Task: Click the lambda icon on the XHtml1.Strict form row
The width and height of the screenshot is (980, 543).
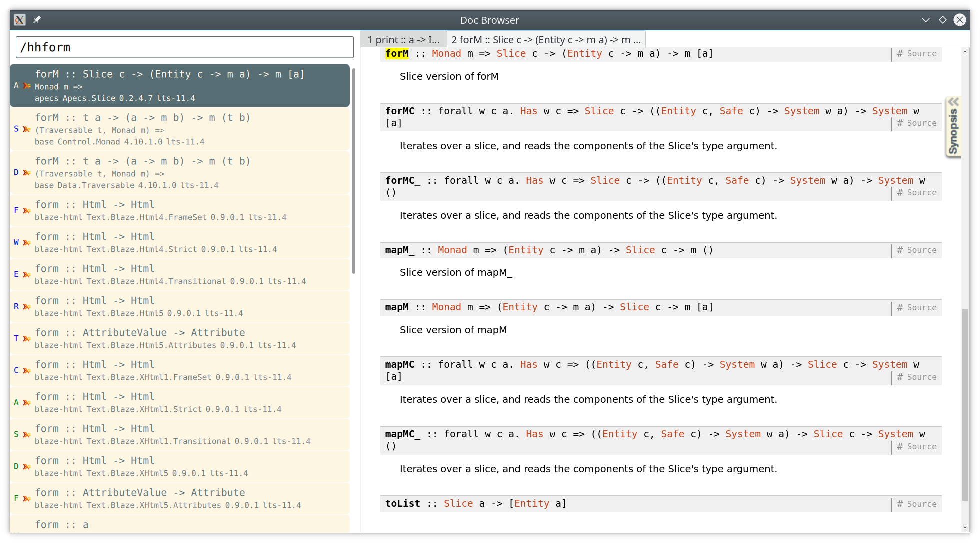Action: [x=27, y=403]
